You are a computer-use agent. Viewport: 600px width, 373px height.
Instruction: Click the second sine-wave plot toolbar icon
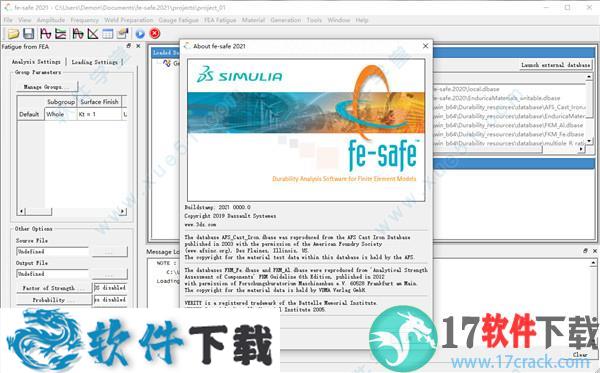coord(78,34)
